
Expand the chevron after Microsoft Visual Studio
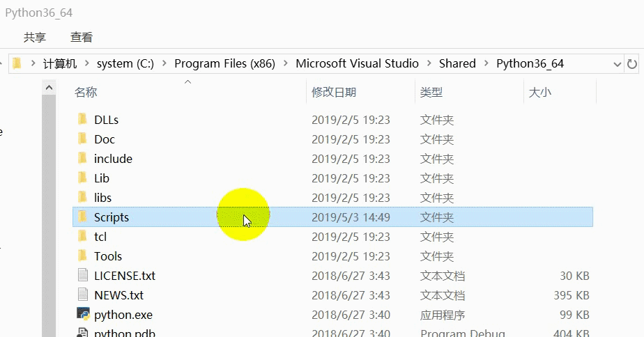pos(429,63)
